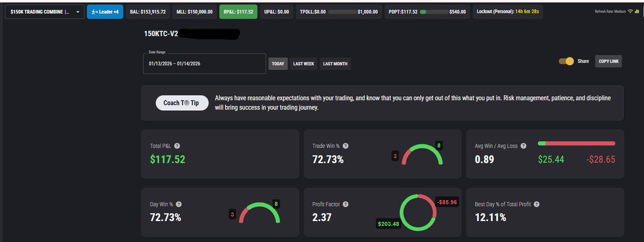Click the Avg Win / Avg Loss help icon
The height and width of the screenshot is (242, 644).
(524, 146)
